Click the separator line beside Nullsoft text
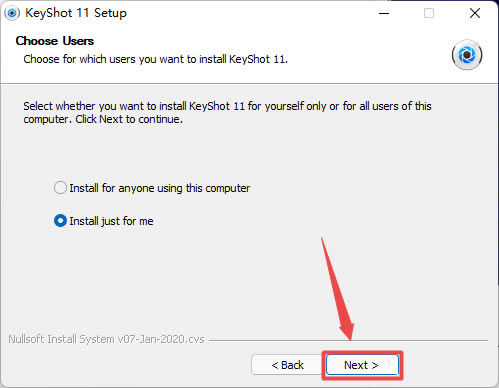This screenshot has height=388, width=499. (x=348, y=340)
